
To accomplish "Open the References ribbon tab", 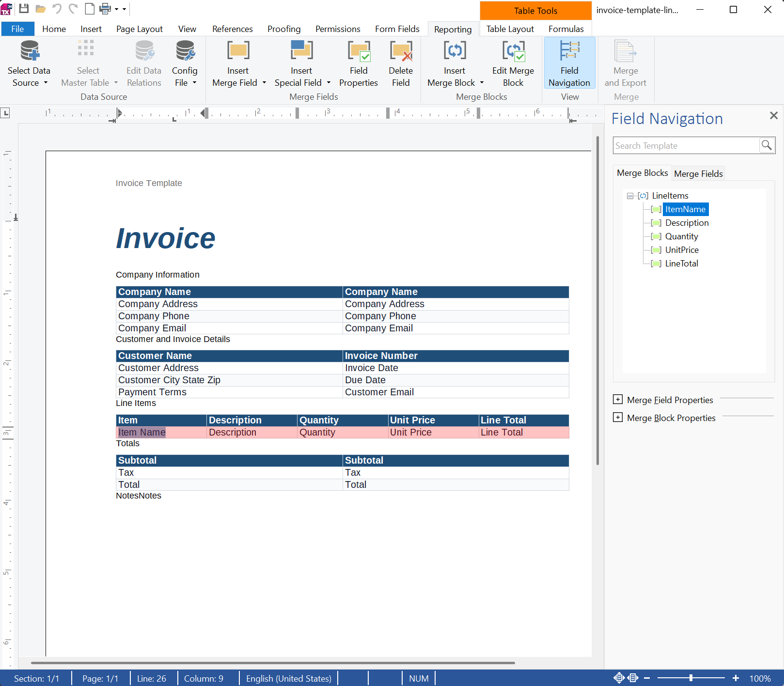I will point(233,29).
